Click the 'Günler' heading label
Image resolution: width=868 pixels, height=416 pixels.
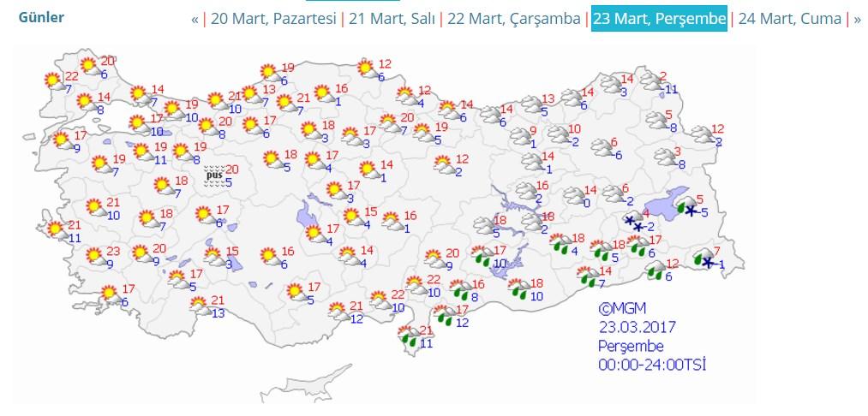pyautogui.click(x=41, y=17)
